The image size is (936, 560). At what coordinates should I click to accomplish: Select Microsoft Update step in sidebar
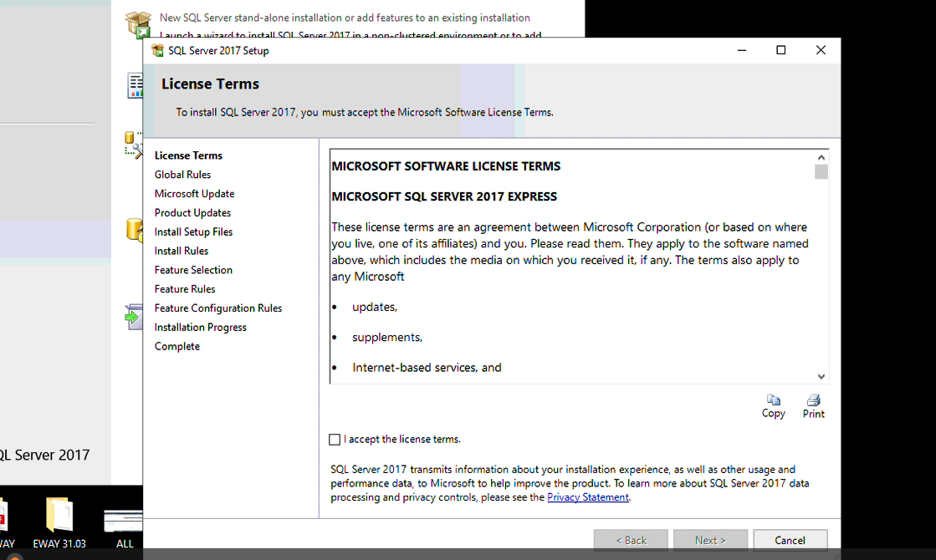pyautogui.click(x=195, y=194)
